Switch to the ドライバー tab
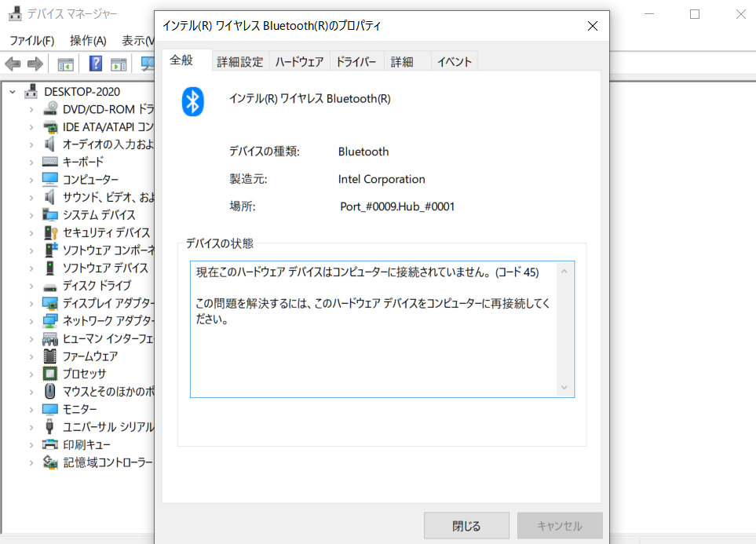756x544 pixels. [356, 62]
